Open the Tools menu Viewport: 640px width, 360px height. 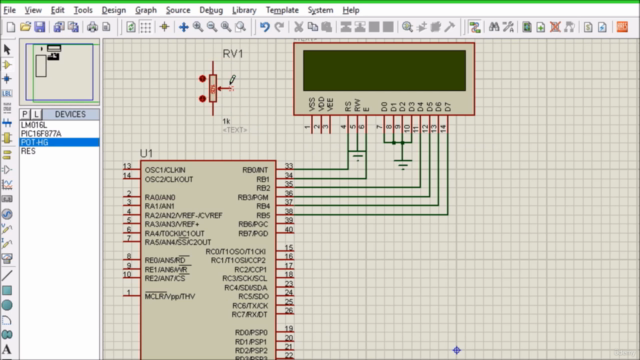click(x=83, y=10)
